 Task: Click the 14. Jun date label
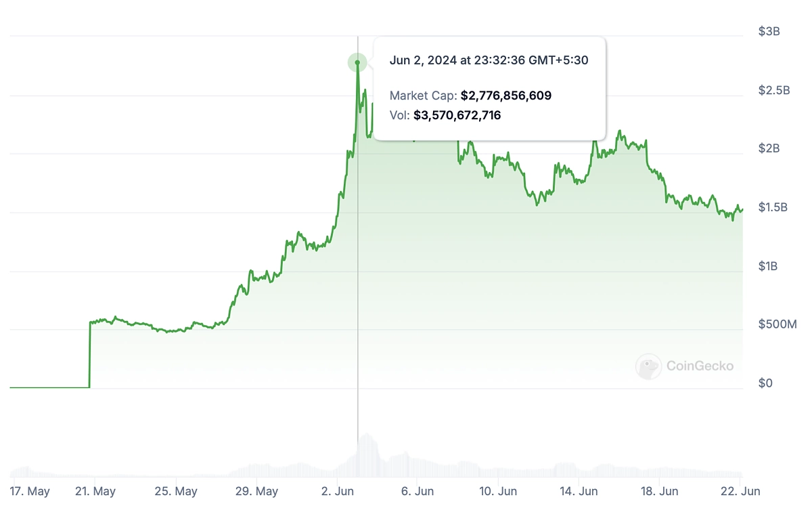click(579, 491)
